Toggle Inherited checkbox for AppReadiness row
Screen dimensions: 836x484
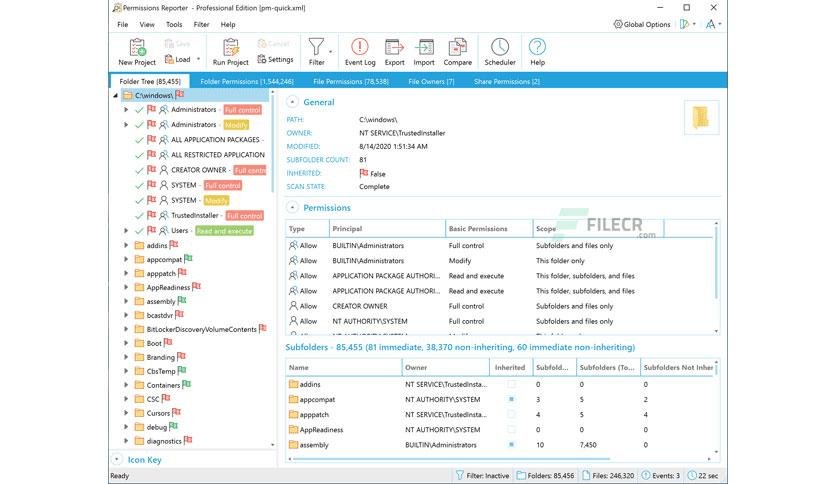[511, 429]
